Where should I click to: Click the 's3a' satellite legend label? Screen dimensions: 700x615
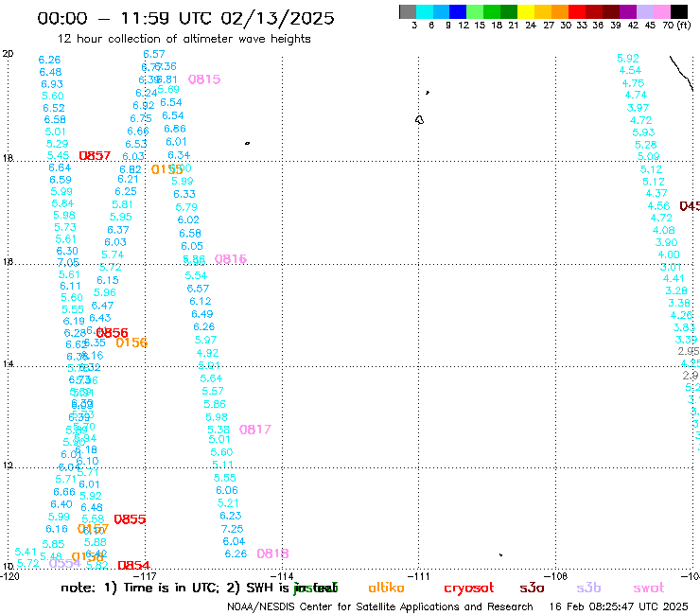(532, 588)
